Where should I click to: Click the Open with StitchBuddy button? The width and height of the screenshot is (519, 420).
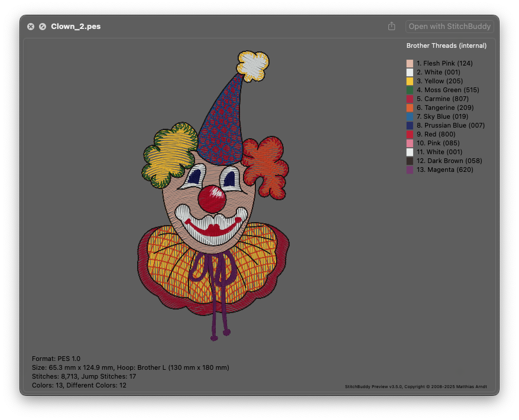click(x=449, y=26)
